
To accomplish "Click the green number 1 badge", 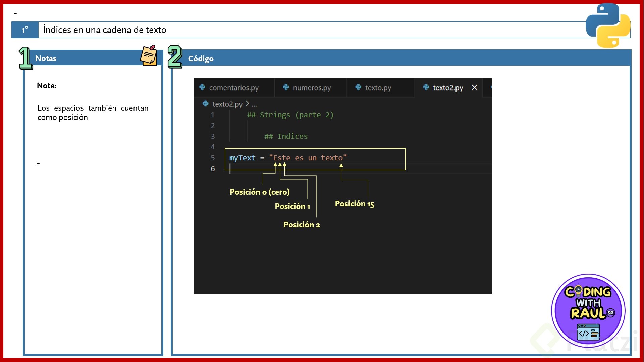I will pyautogui.click(x=25, y=58).
